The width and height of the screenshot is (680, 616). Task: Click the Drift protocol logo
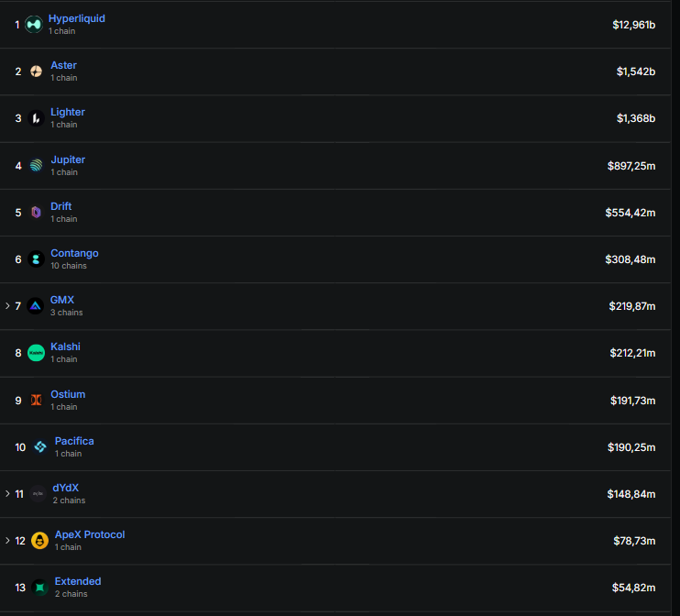click(x=36, y=212)
